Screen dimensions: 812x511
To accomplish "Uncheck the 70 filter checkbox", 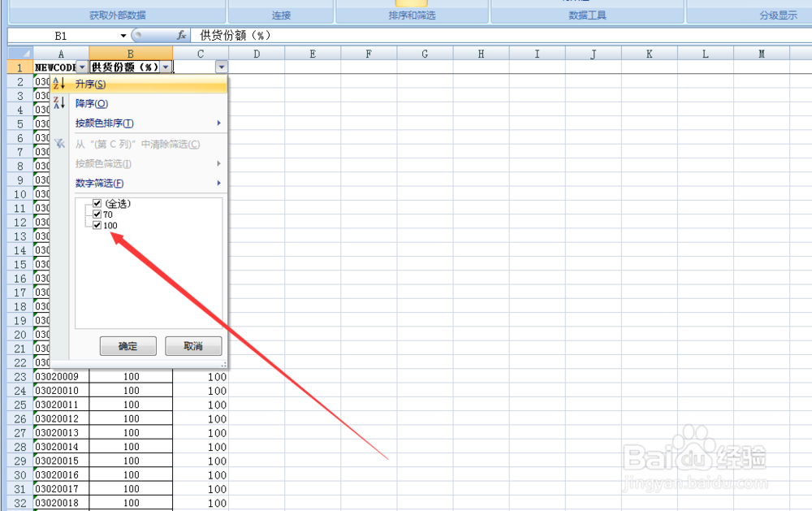I will pos(97,214).
